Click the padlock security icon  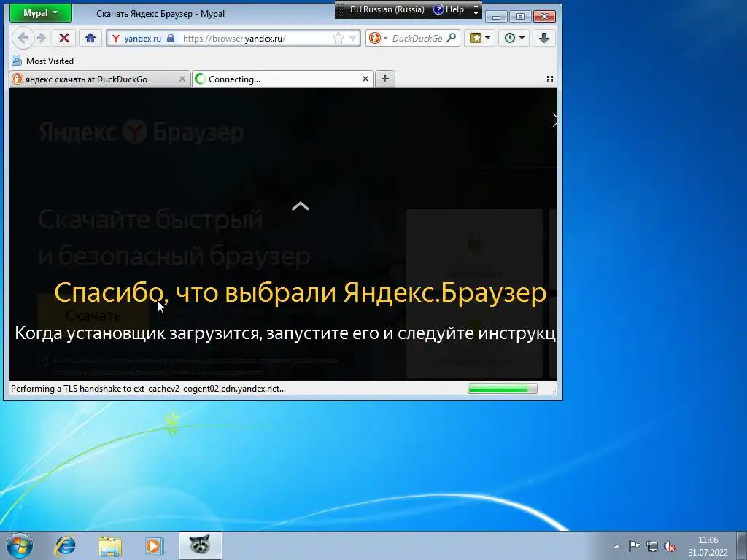171,38
